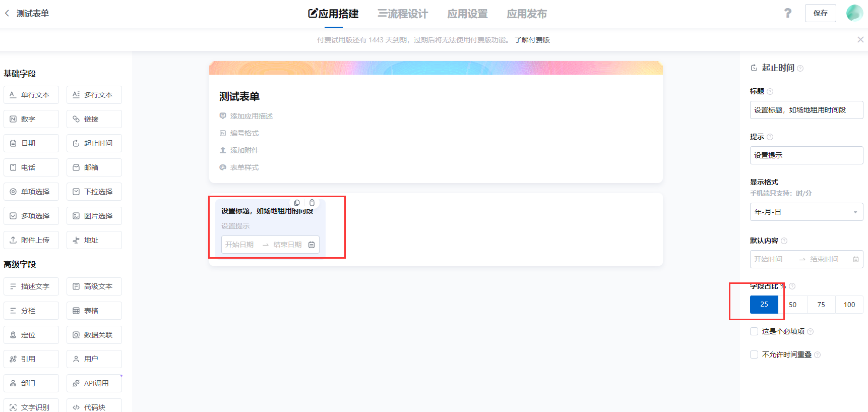Open the 应用发布 tab

coord(527,14)
